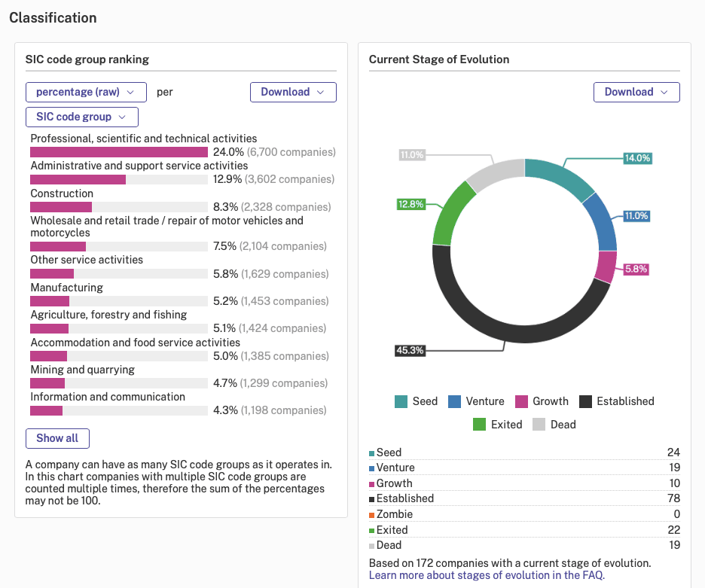Click the Agriculture, forestry and fishing bar

click(x=119, y=328)
